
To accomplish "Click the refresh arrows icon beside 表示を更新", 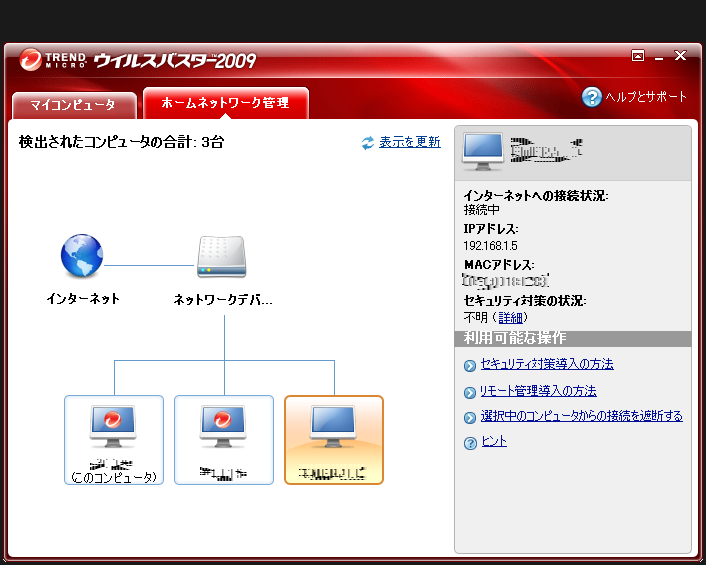I will 368,143.
